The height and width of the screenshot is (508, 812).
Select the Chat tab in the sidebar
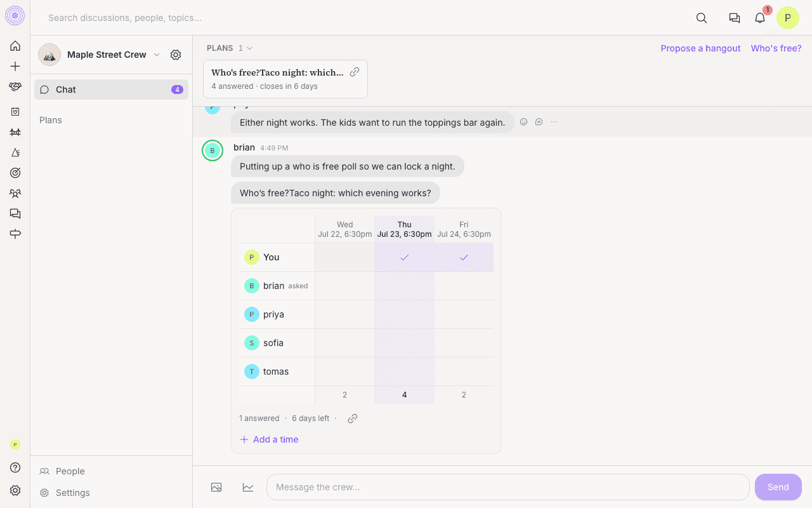(112, 90)
